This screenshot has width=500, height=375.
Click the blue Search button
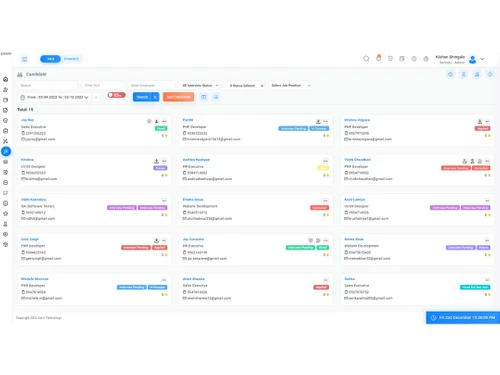point(142,97)
